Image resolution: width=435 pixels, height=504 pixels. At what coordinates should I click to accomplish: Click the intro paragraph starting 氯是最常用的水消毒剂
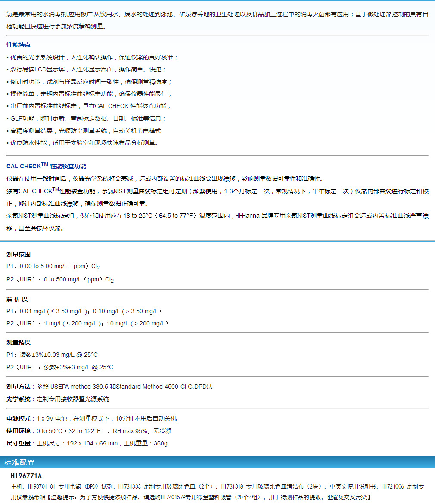coord(217,20)
